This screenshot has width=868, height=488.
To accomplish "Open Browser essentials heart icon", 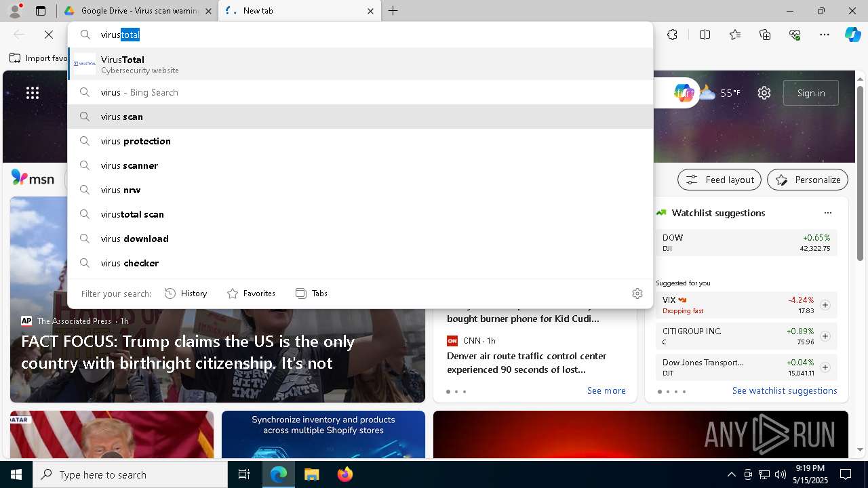I will click(x=795, y=35).
